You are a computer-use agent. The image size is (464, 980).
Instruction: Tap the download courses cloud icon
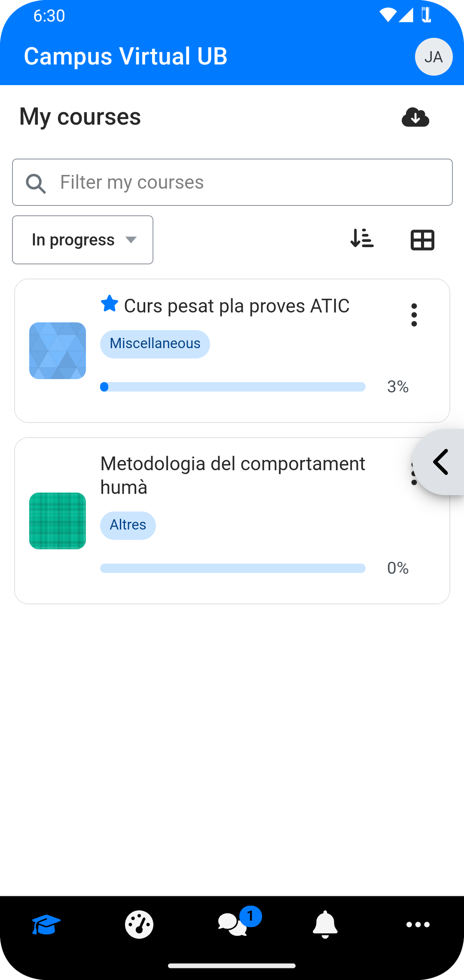coord(415,117)
